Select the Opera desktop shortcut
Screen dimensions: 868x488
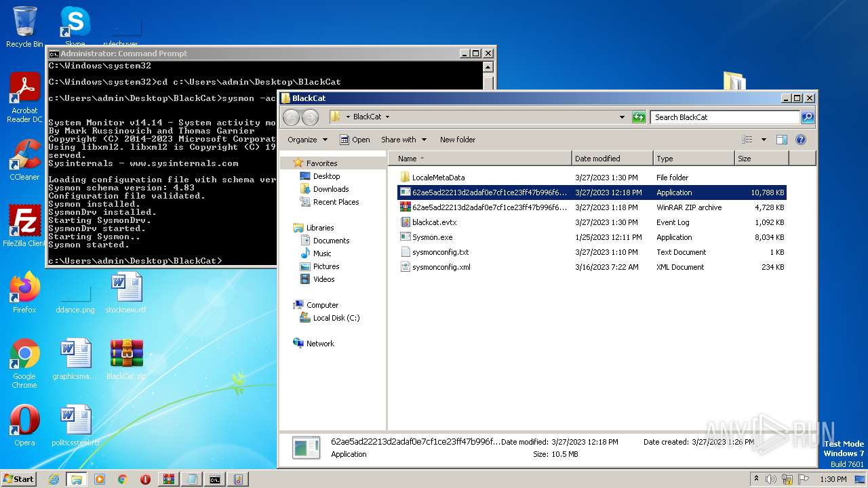pyautogui.click(x=24, y=426)
